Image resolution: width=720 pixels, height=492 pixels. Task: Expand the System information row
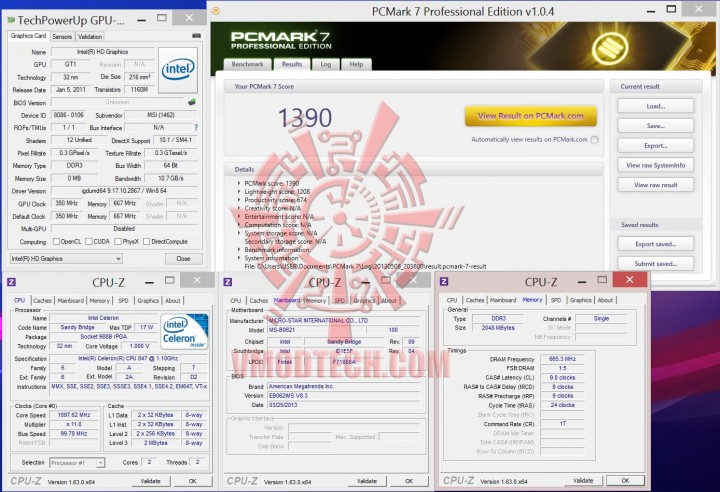coord(239,258)
